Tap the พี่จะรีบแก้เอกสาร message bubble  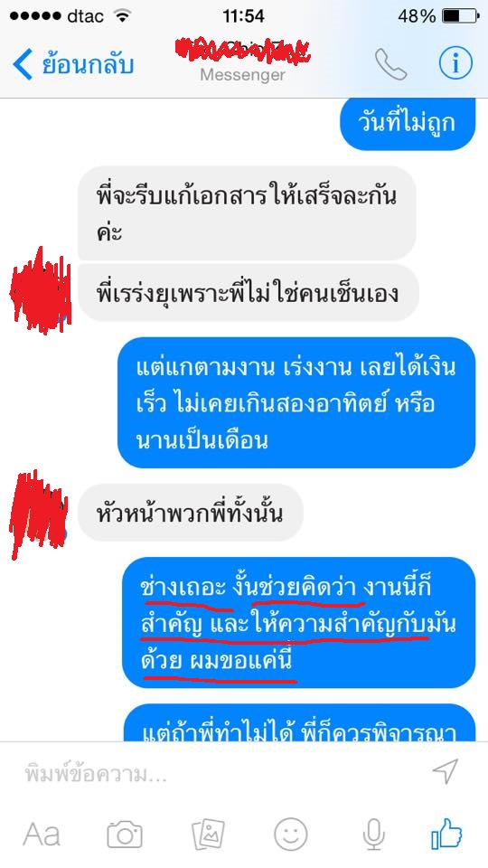click(x=247, y=213)
